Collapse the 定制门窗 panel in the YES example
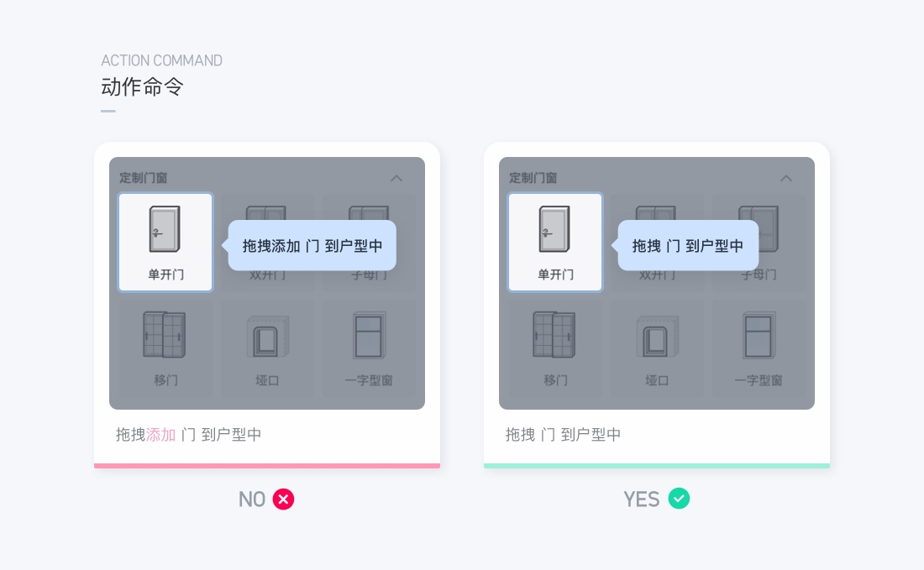The width and height of the screenshot is (924, 570). tap(787, 178)
